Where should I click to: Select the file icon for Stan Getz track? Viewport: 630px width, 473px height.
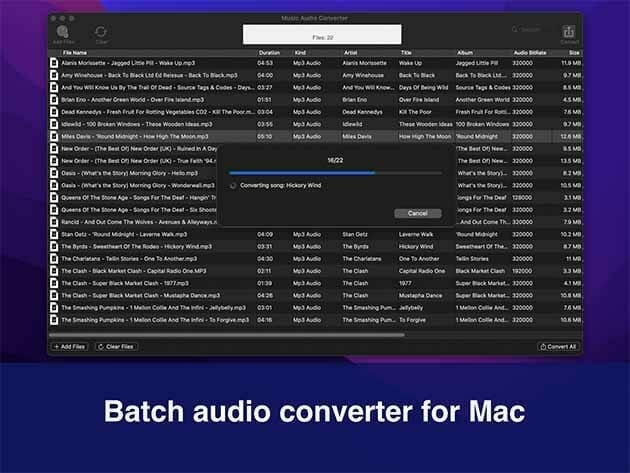point(55,234)
